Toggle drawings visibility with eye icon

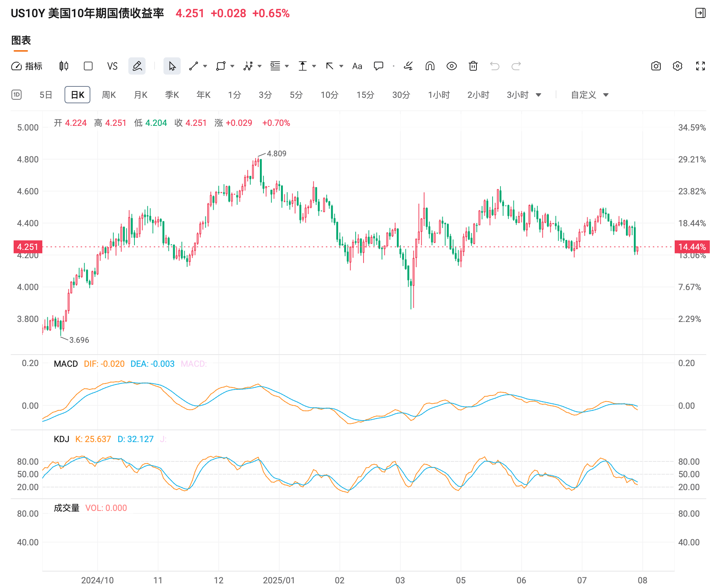tap(451, 66)
